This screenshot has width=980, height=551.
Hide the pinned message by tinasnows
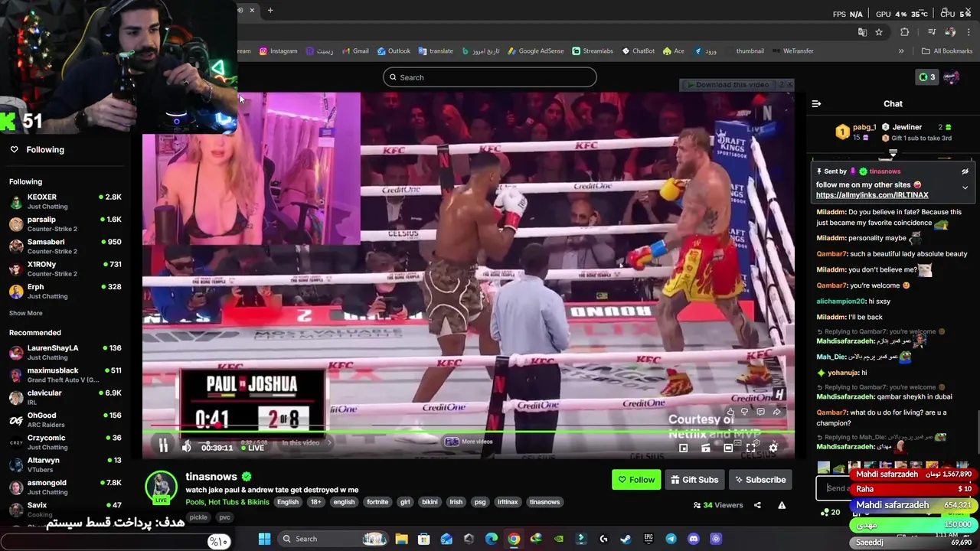pos(965,171)
